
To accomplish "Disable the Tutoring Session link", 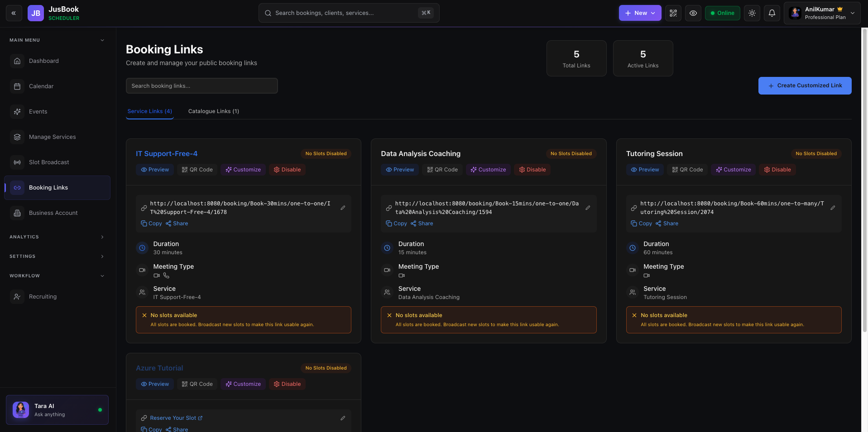I will click(x=777, y=170).
